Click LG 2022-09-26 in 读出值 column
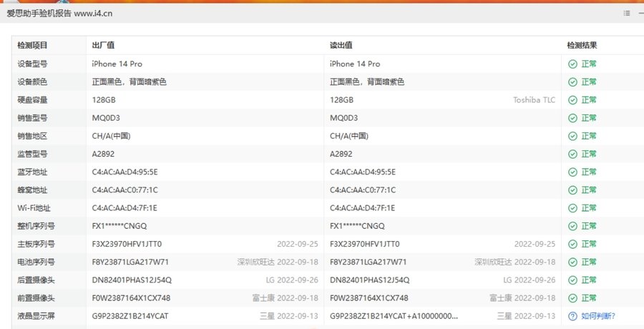644x329 pixels. [x=530, y=280]
